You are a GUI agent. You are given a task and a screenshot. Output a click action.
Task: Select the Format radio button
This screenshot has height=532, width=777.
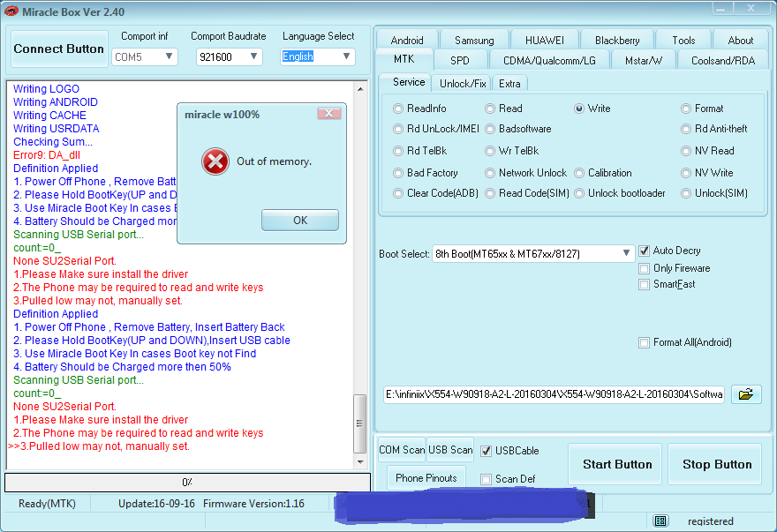[x=686, y=108]
